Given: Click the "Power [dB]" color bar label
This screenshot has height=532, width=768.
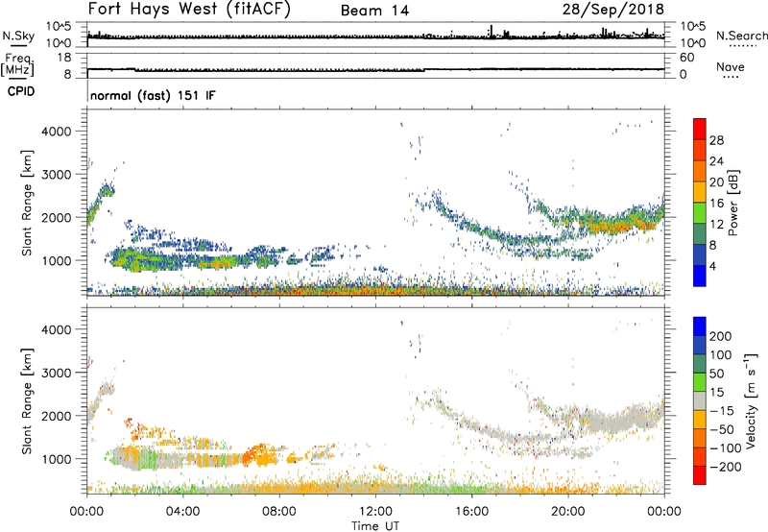Looking at the screenshot, I should point(733,203).
